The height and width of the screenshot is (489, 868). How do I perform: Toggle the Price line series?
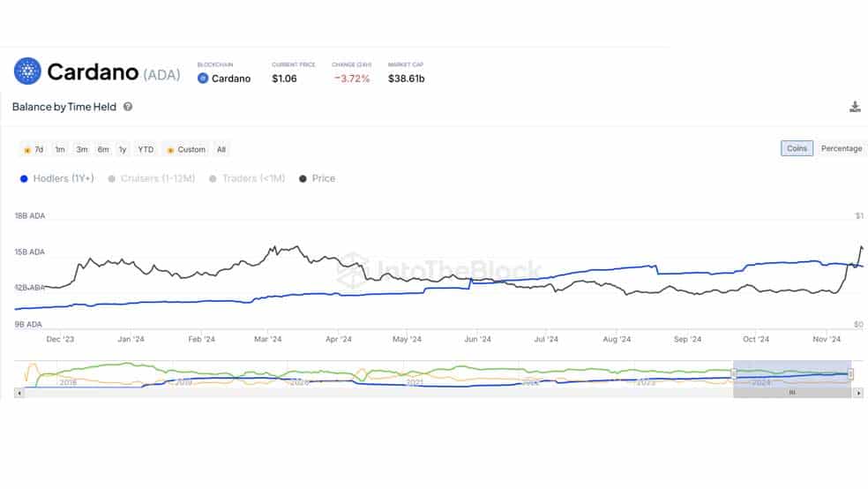coord(318,178)
